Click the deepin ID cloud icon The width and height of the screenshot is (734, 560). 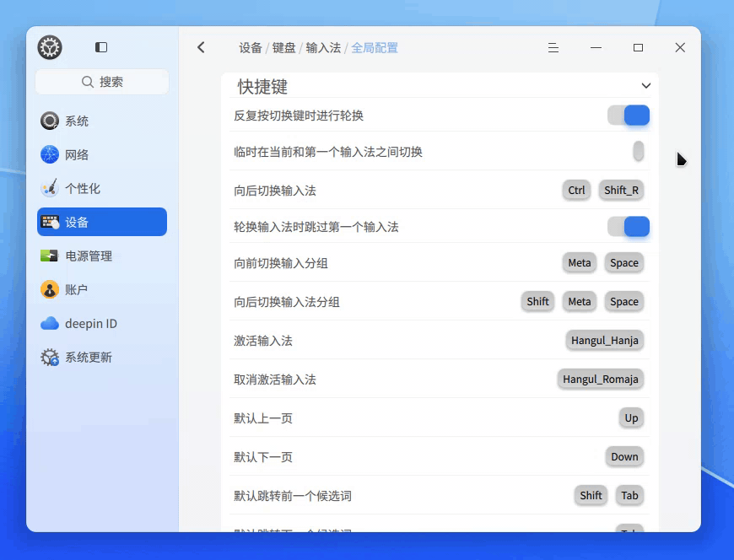[50, 323]
